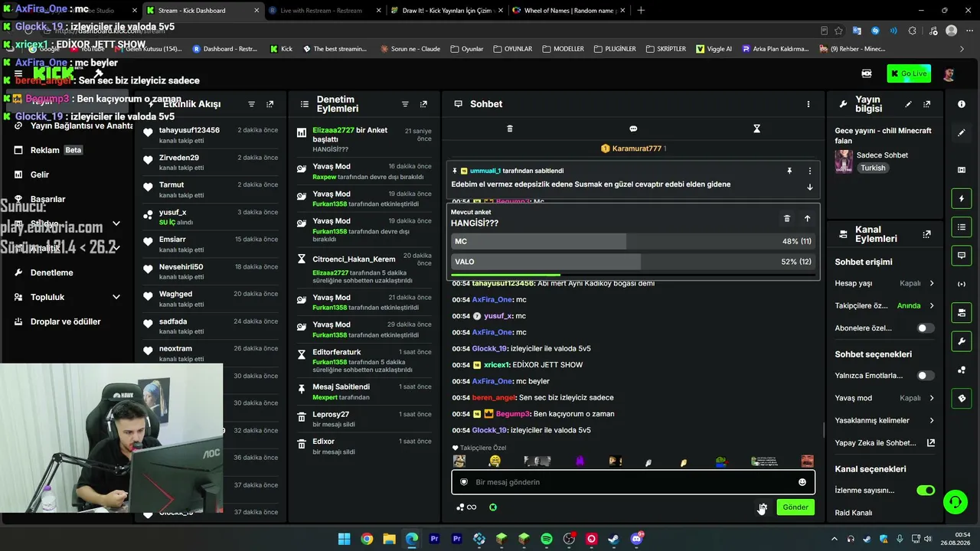The height and width of the screenshot is (551, 980).
Task: Open the Sohbet panel three-dot menu
Action: click(808, 104)
